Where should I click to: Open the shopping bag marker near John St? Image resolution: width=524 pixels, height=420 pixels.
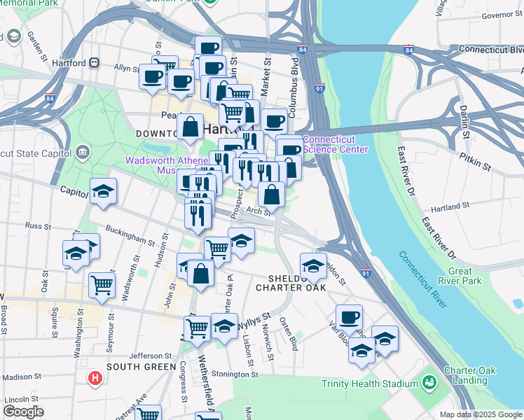[x=201, y=275]
